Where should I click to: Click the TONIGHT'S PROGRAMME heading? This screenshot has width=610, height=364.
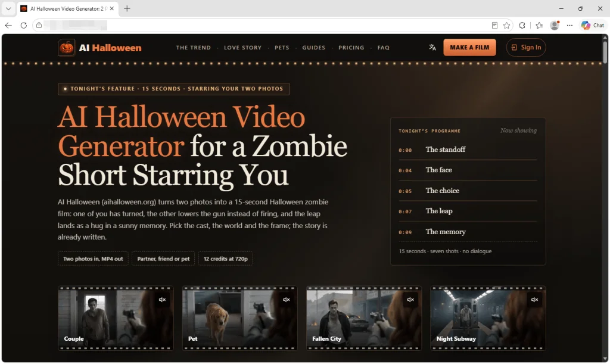click(429, 131)
